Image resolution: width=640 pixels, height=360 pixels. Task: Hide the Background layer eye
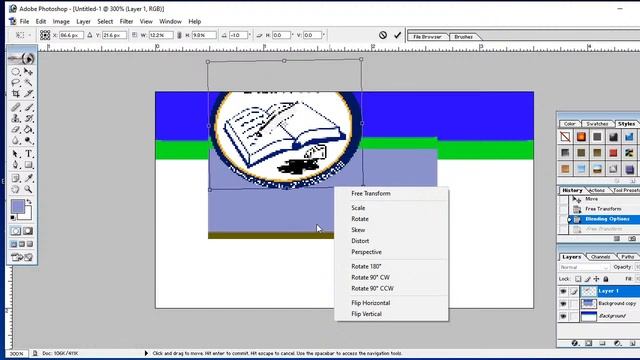pos(563,316)
